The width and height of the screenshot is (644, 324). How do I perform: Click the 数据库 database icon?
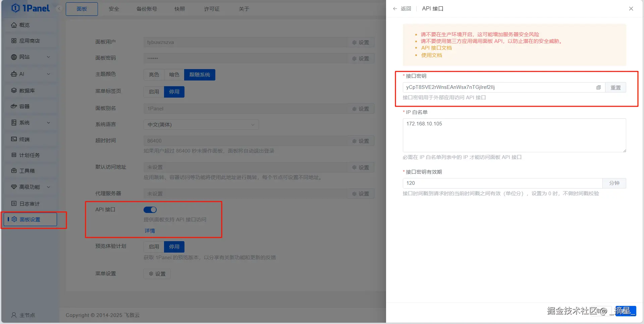click(x=14, y=91)
